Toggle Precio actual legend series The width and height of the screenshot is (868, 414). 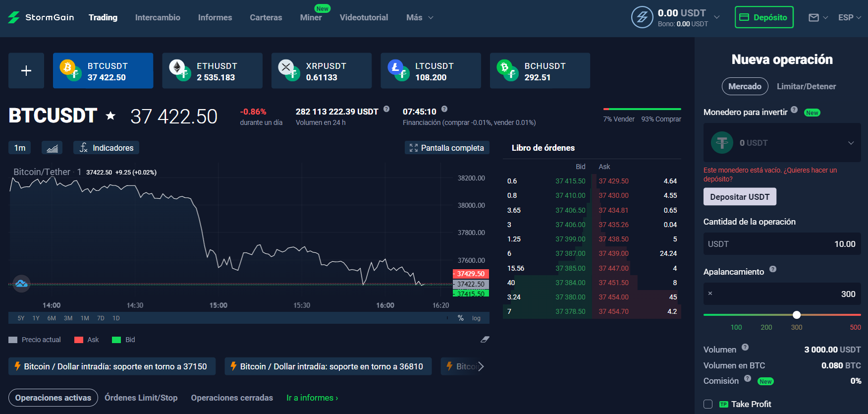(x=35, y=340)
